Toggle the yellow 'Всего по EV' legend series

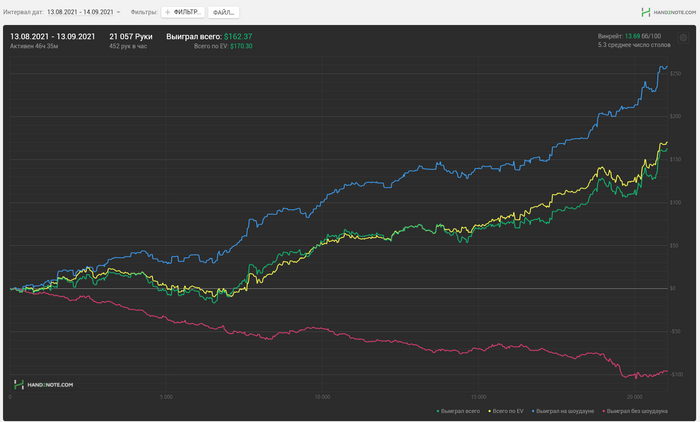tap(506, 411)
